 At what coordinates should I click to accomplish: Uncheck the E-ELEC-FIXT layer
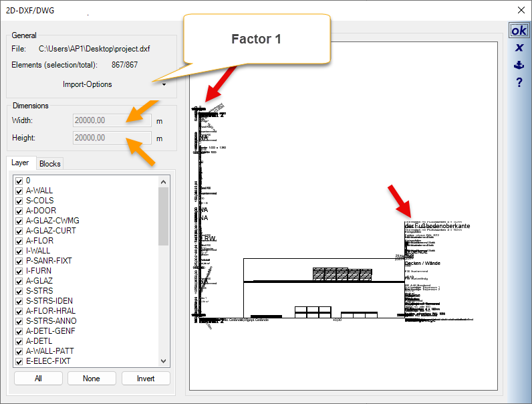coord(19,361)
